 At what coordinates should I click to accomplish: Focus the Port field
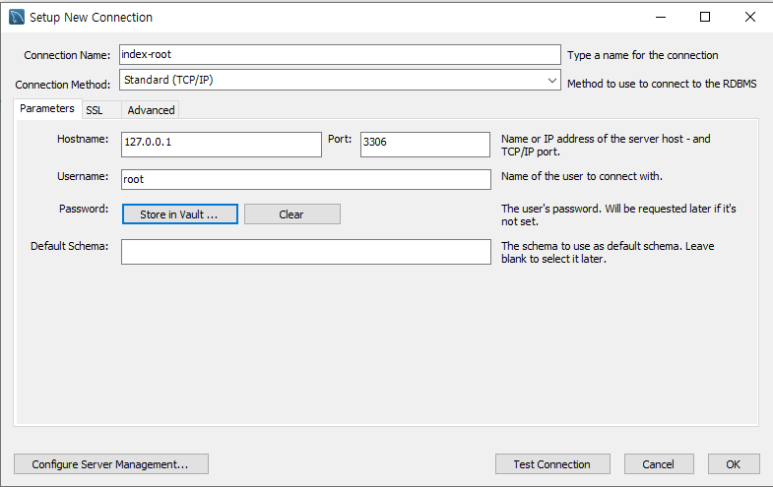click(425, 144)
